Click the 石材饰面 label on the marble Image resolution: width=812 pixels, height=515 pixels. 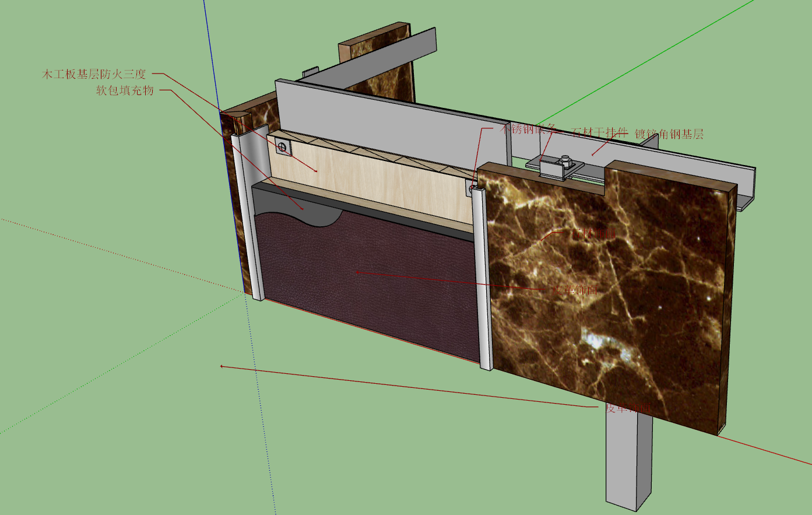click(593, 233)
